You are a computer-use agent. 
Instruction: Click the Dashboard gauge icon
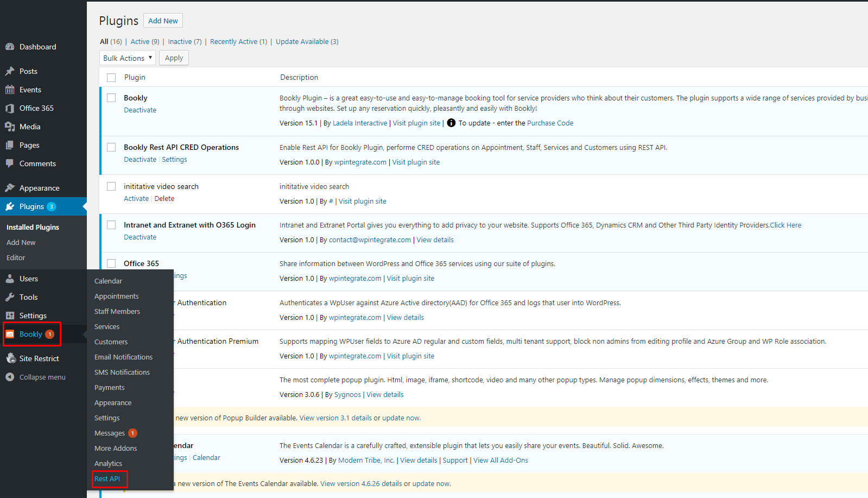point(10,47)
